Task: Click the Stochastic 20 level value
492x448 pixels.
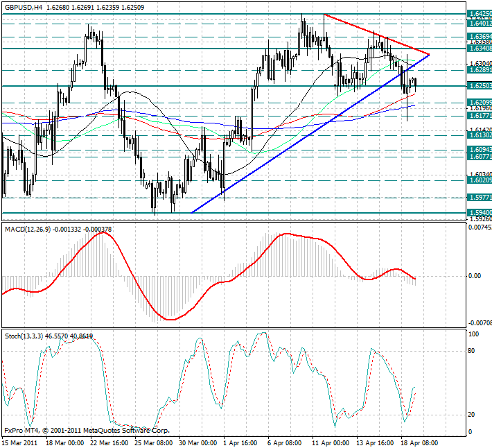Action: coord(471,415)
